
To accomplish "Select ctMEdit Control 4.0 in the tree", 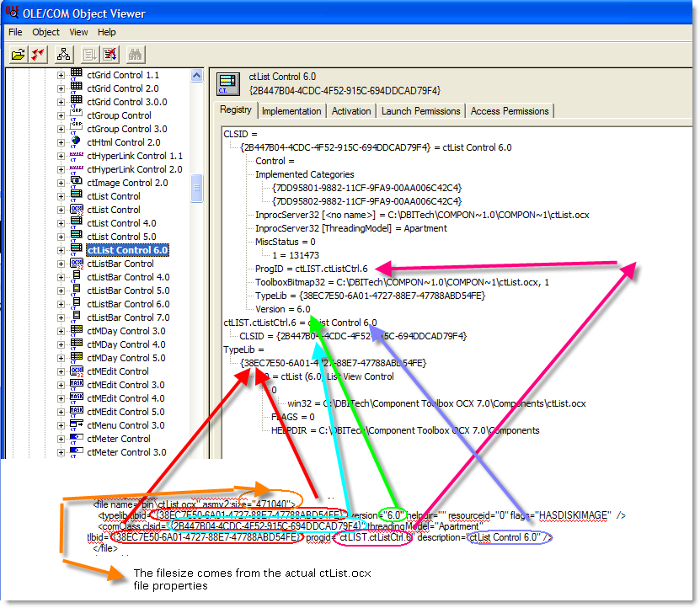I will 126,398.
